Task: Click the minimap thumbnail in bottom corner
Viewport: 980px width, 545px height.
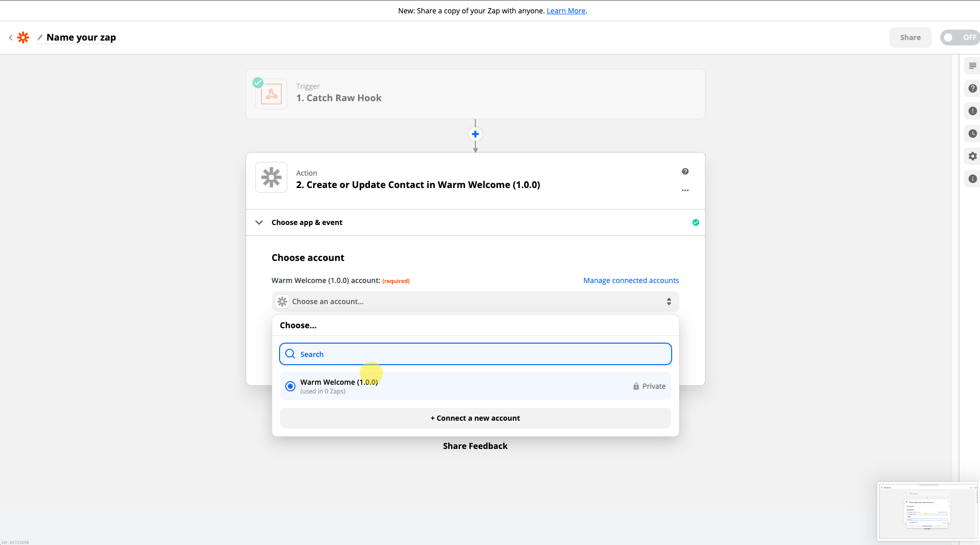Action: point(928,511)
